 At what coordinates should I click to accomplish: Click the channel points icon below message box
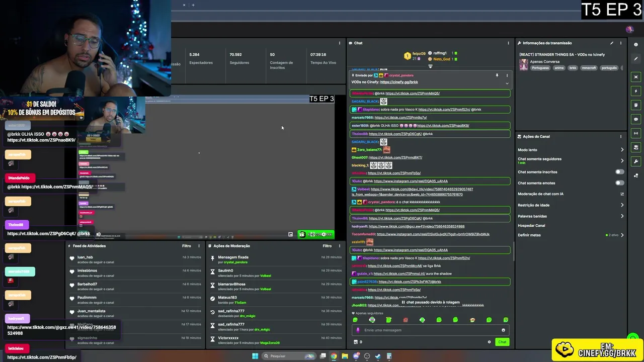coord(356,342)
